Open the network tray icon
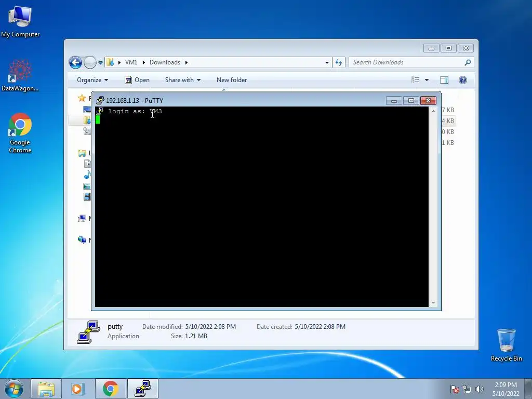Viewport: 532px width, 399px height. [467, 389]
